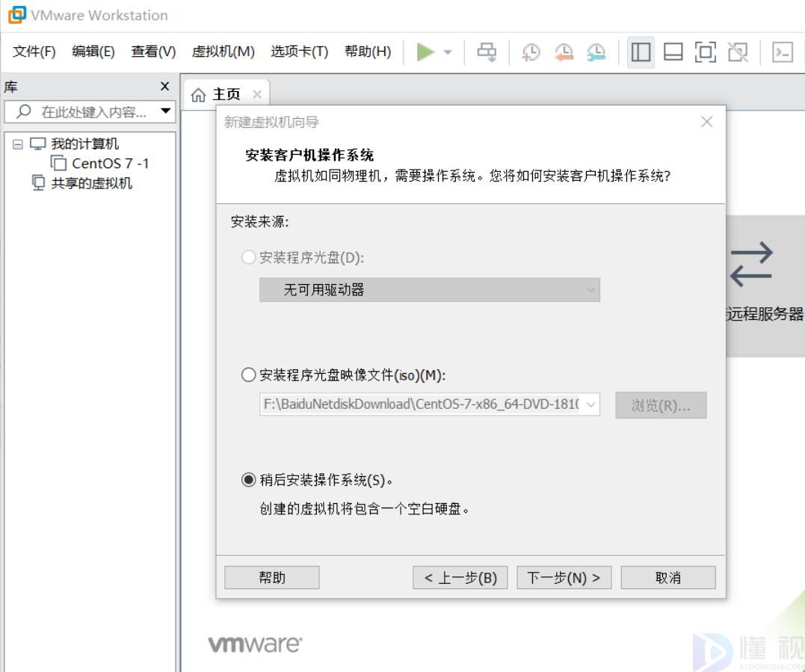Click the Take Snapshot clock icon

click(531, 52)
